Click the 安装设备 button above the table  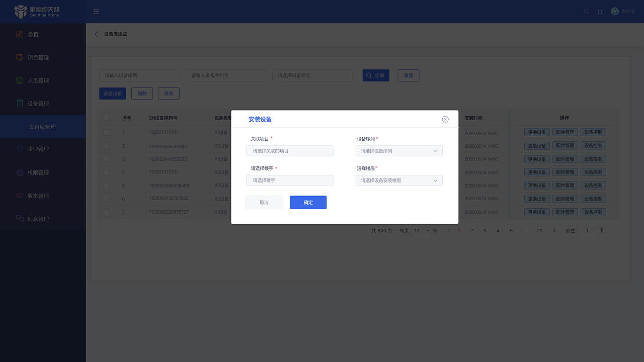[113, 94]
